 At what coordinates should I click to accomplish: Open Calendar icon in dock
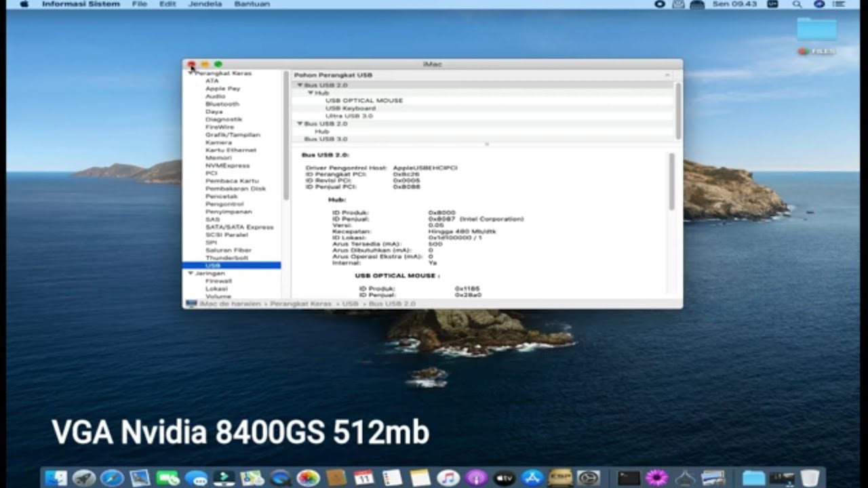point(364,478)
